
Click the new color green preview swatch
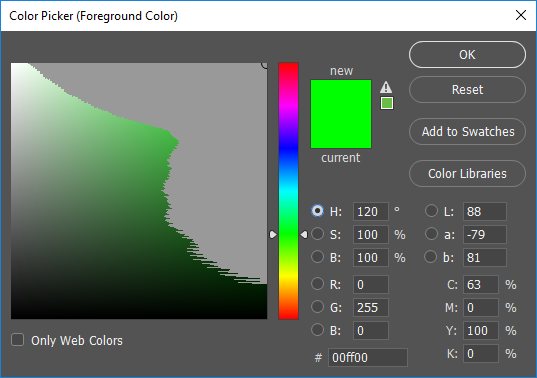pos(341,114)
